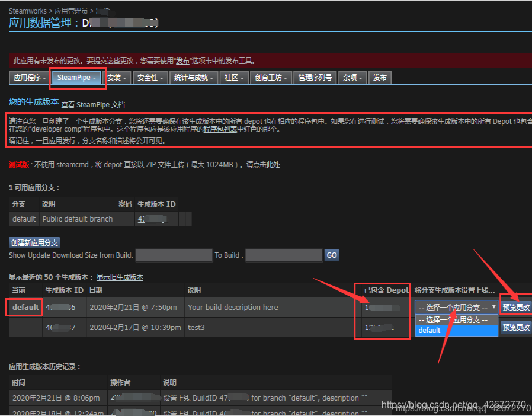Click the default label in the 当前 column
Screen dimensions: 532x416
point(25,308)
